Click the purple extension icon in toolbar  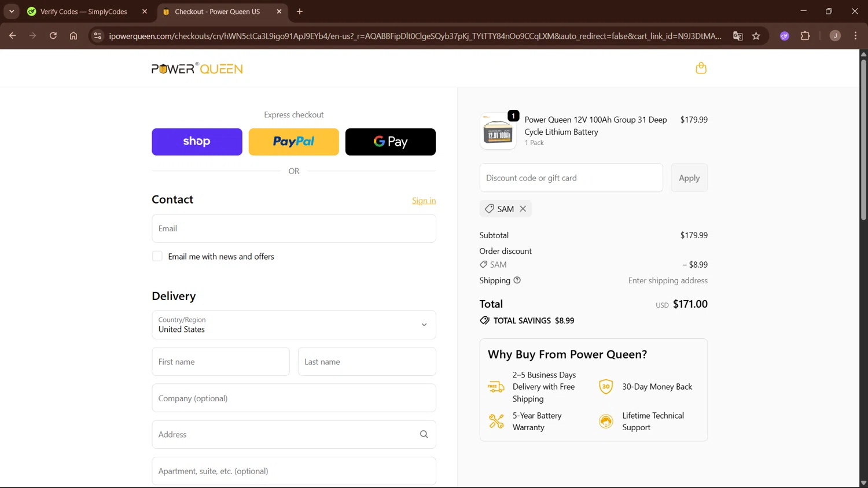pyautogui.click(x=785, y=36)
